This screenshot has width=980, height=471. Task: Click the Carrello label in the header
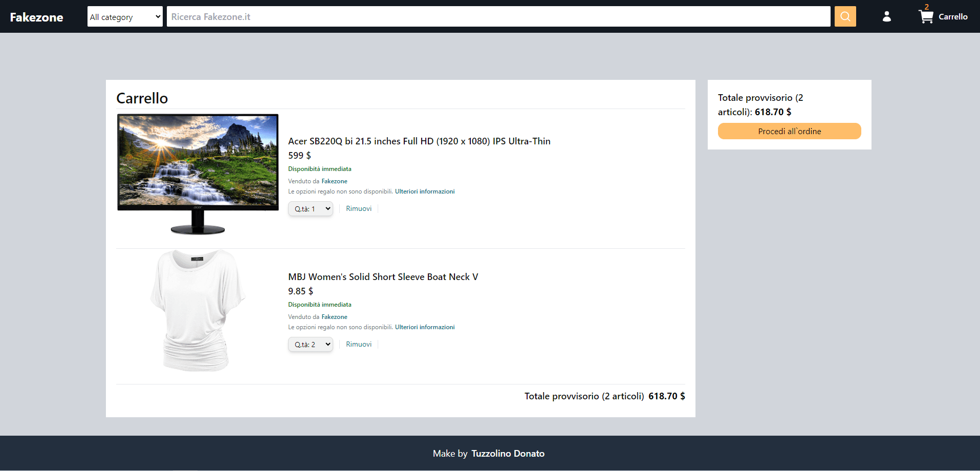pyautogui.click(x=952, y=17)
